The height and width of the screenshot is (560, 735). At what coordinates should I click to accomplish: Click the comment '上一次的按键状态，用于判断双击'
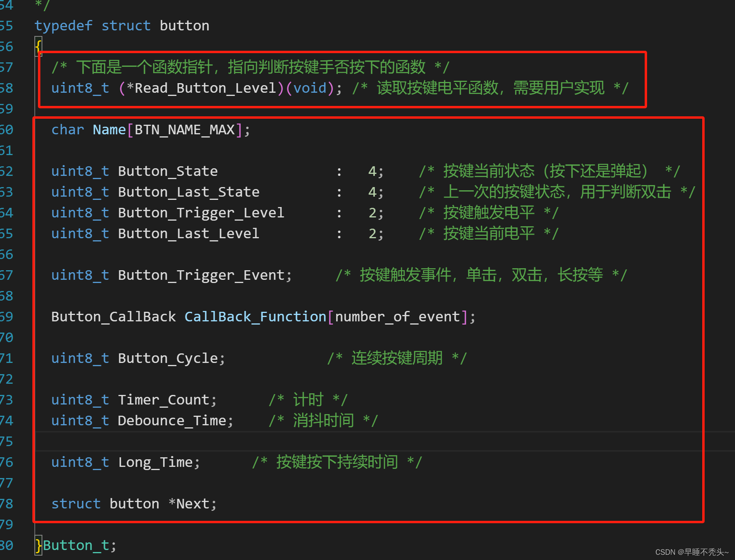coord(557,192)
